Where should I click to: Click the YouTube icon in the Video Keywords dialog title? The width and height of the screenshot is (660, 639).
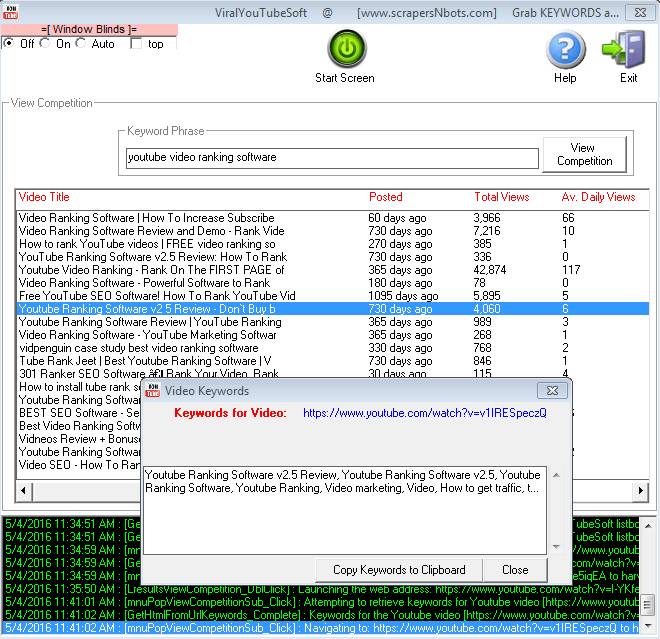tap(152, 390)
